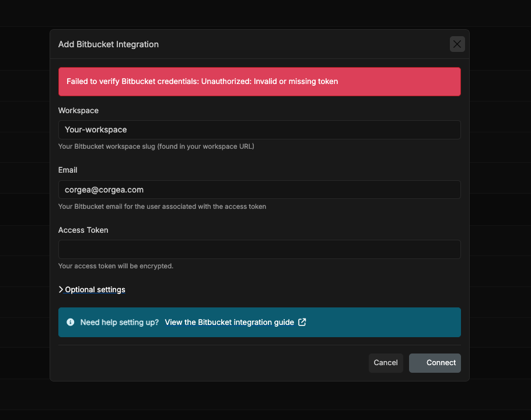
Task: Click the external link icon after integration guide
Action: [x=302, y=322]
